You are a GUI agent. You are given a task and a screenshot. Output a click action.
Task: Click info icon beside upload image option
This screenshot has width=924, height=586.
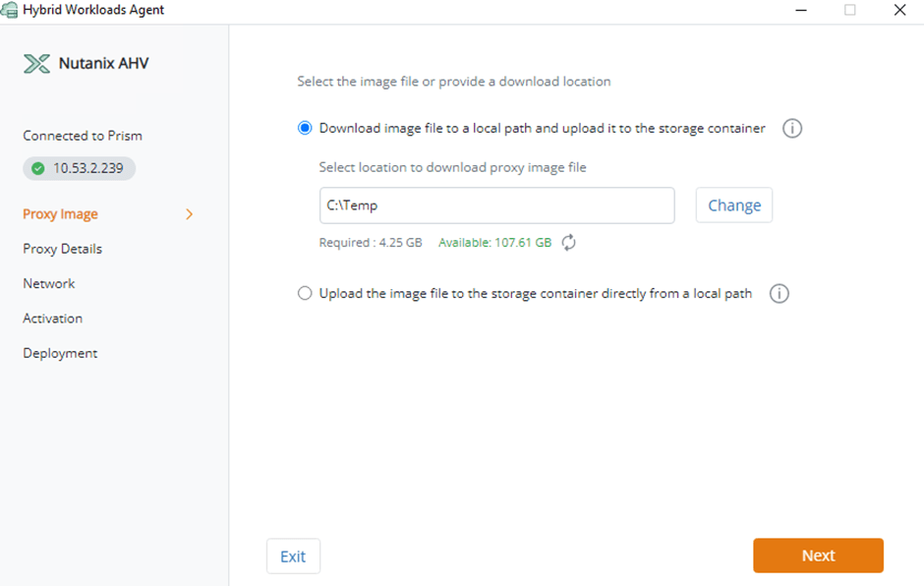tap(780, 294)
